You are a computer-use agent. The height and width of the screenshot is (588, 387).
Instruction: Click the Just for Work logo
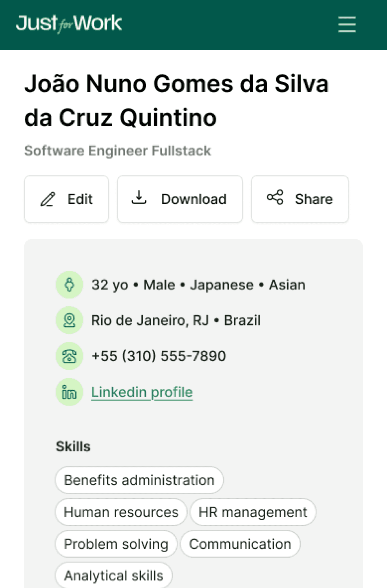[x=69, y=24]
